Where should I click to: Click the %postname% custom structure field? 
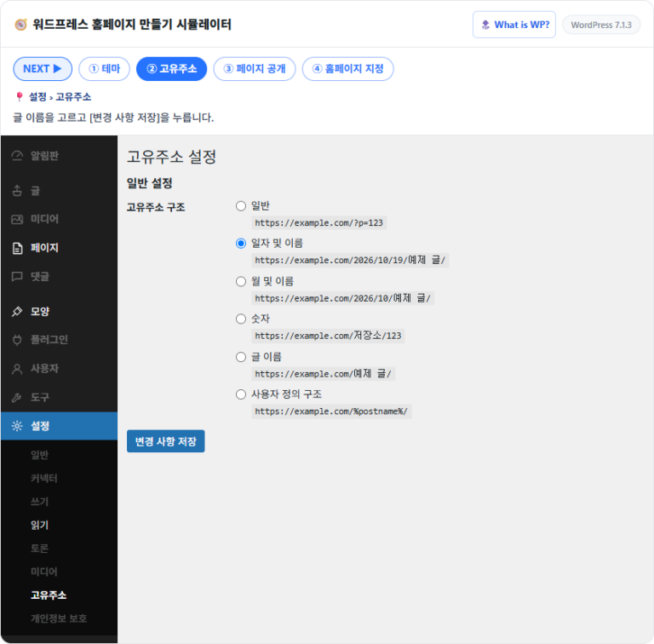pyautogui.click(x=331, y=411)
